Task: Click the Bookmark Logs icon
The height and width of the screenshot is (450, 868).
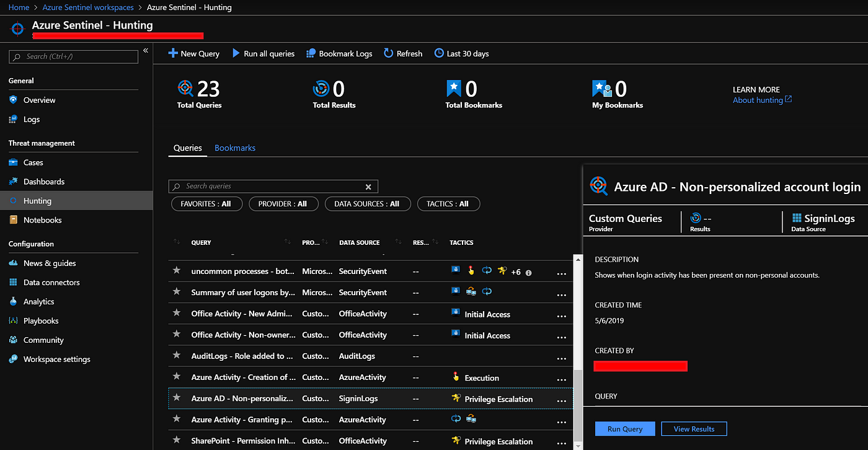Action: pos(311,53)
